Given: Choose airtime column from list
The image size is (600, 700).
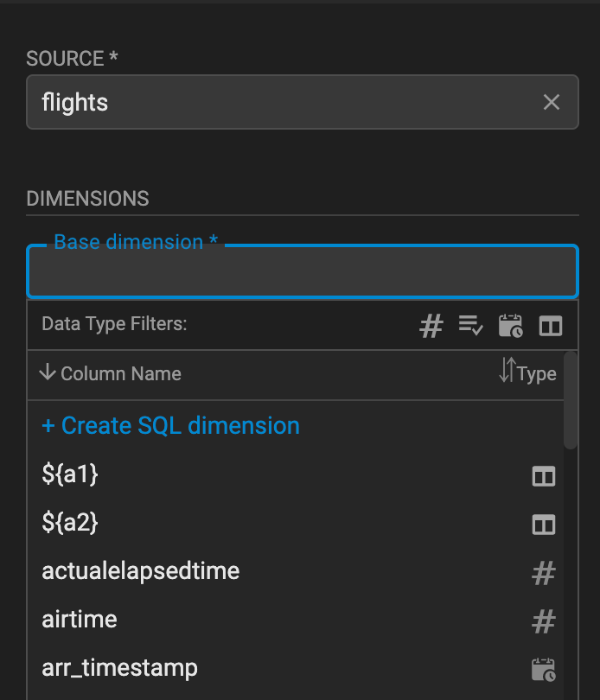Looking at the screenshot, I should click(296, 620).
